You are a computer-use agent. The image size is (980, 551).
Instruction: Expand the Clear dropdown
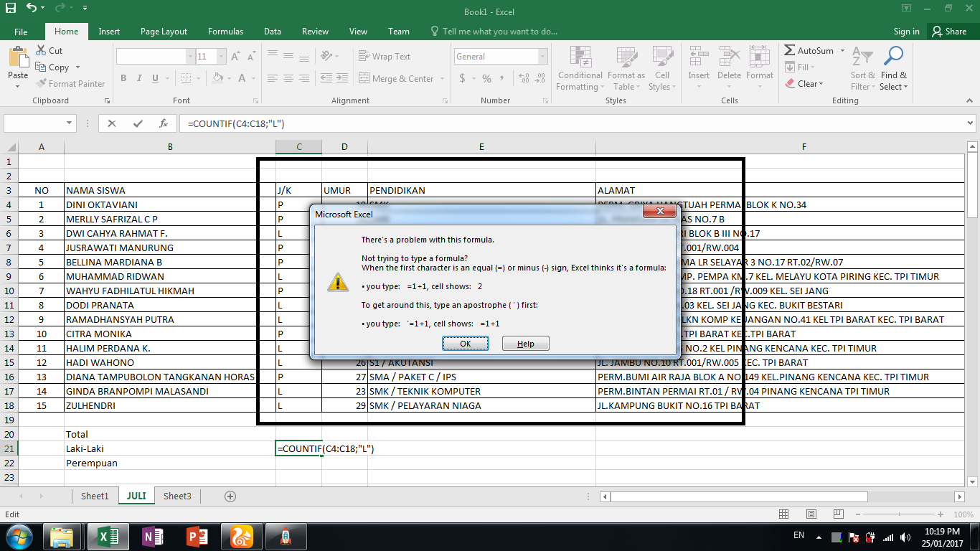[821, 84]
